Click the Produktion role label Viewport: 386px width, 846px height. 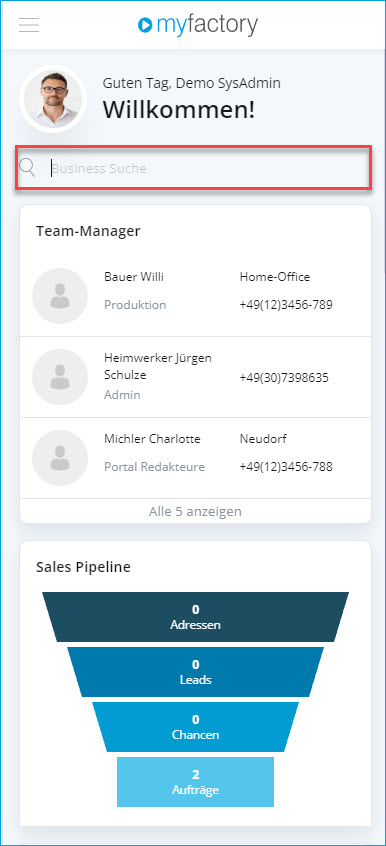click(135, 305)
